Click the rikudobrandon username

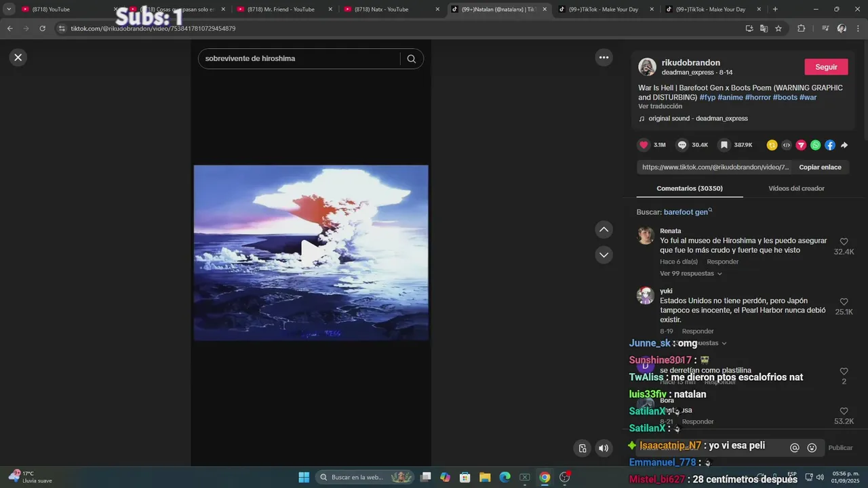[691, 62]
